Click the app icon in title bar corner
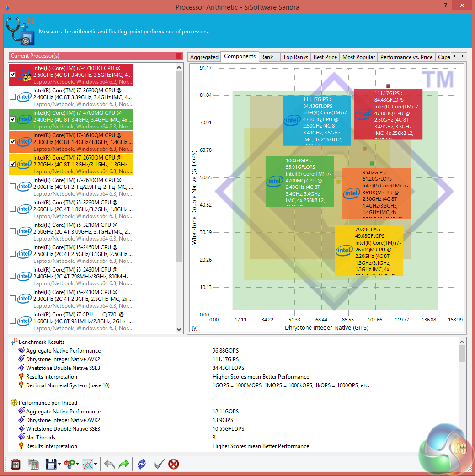475x476 pixels. (7, 7)
